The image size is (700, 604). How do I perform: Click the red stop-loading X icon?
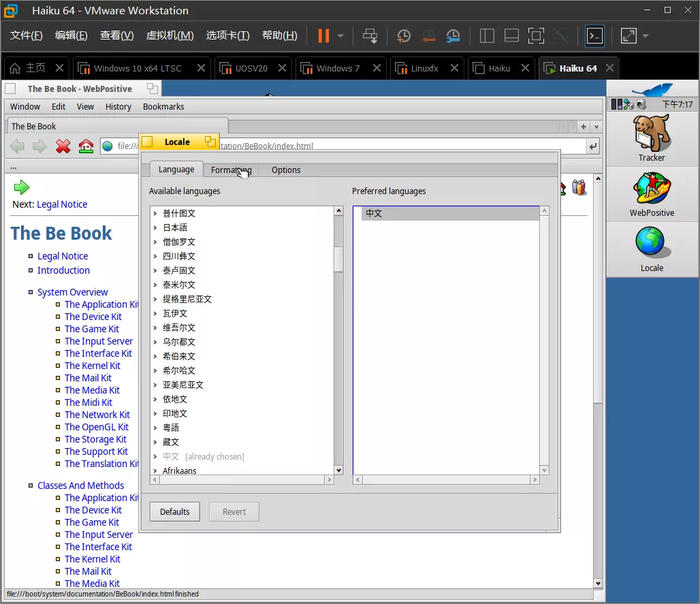63,146
